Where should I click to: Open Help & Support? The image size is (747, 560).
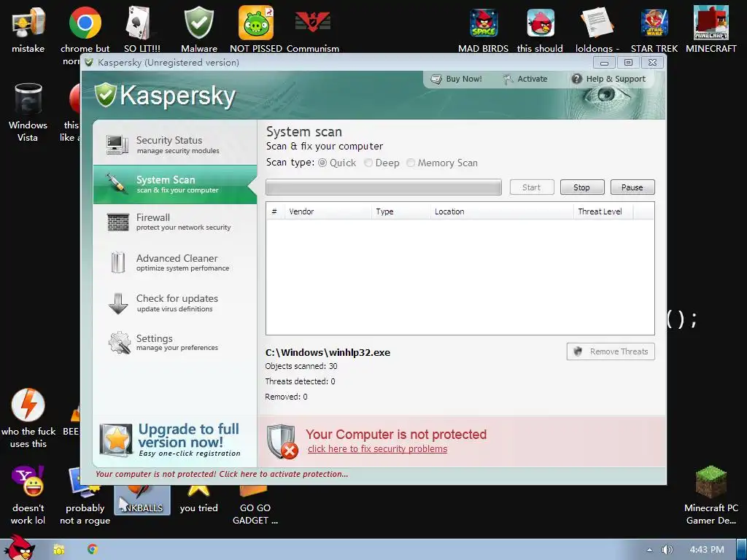click(x=609, y=79)
